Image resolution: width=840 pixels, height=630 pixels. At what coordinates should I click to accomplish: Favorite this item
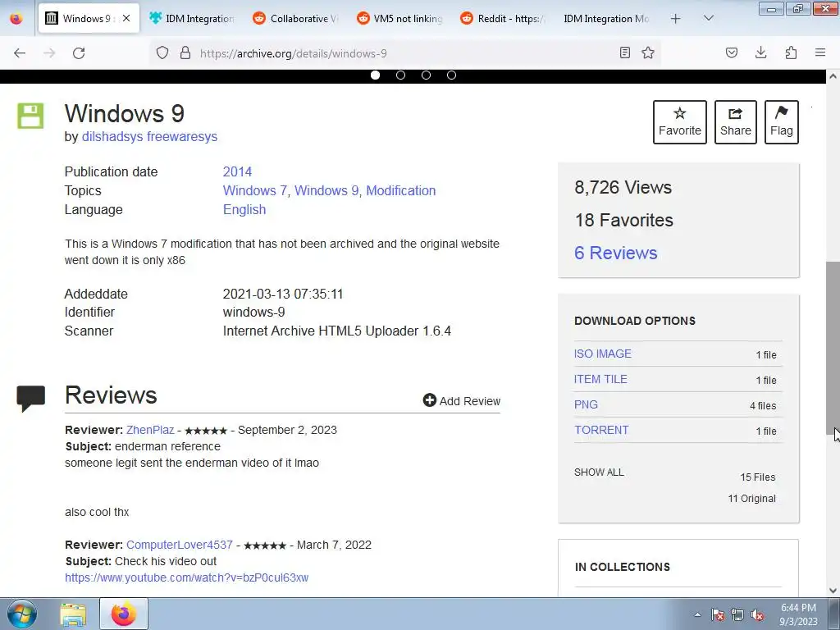(x=680, y=122)
